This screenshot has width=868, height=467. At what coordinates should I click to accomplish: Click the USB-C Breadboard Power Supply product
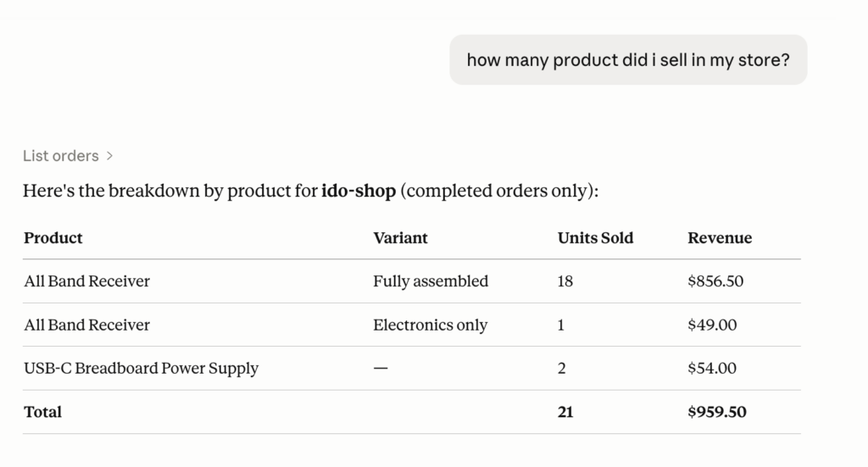click(x=142, y=369)
